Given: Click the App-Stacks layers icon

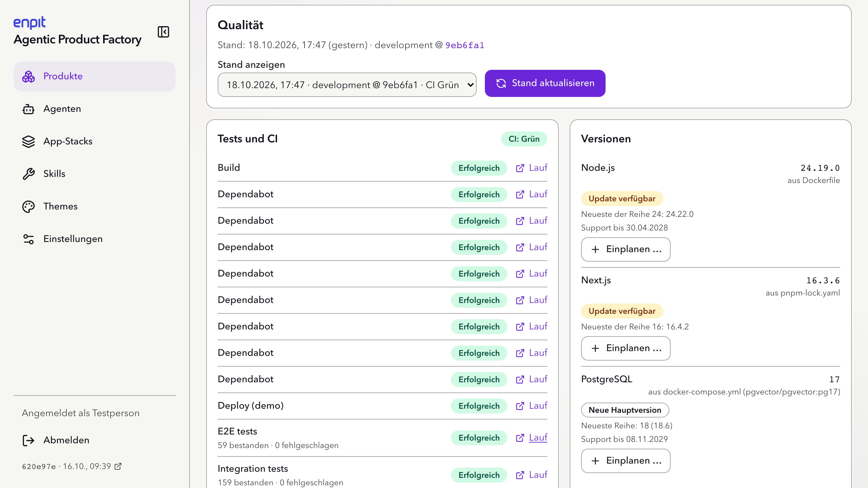Looking at the screenshot, I should point(28,142).
